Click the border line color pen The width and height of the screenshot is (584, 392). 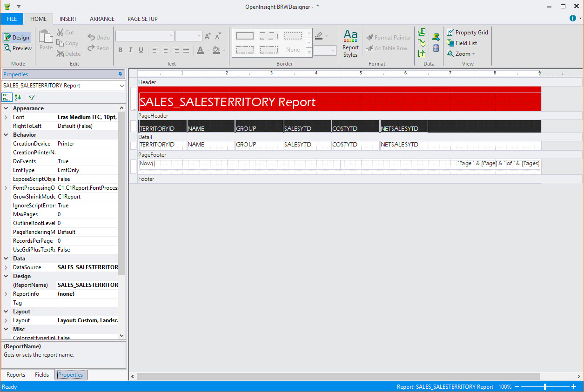[x=318, y=36]
